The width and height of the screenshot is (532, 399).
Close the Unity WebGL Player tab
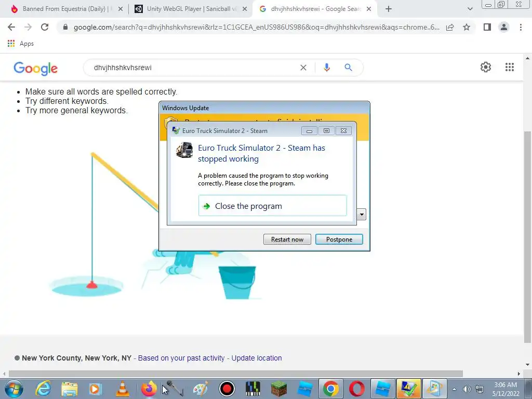coord(245,9)
